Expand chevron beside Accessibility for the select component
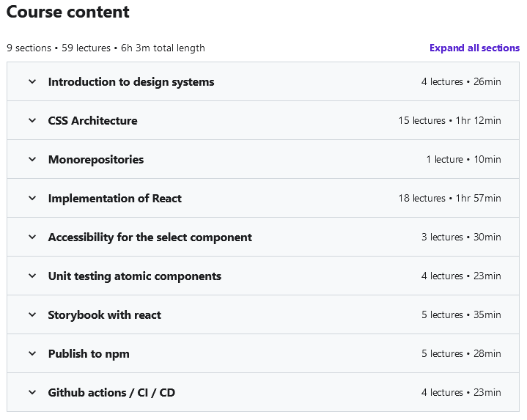527x420 pixels. click(x=32, y=237)
